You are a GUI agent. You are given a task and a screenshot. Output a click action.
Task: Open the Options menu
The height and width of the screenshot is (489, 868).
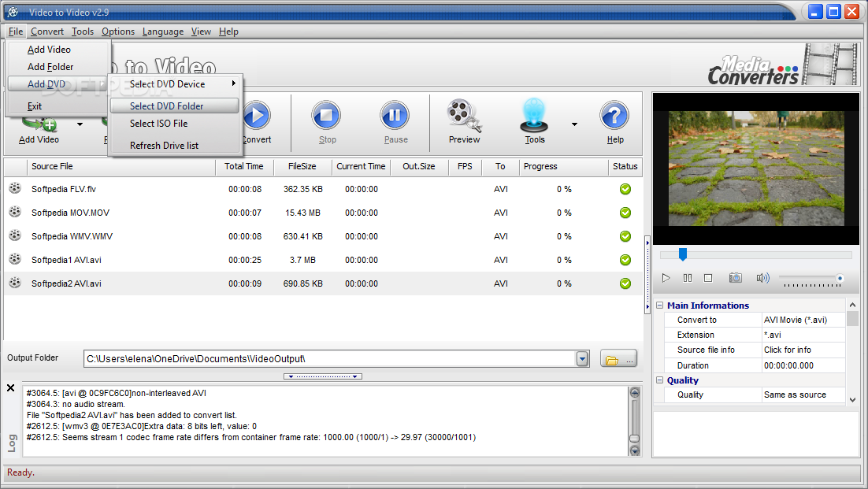tap(118, 31)
